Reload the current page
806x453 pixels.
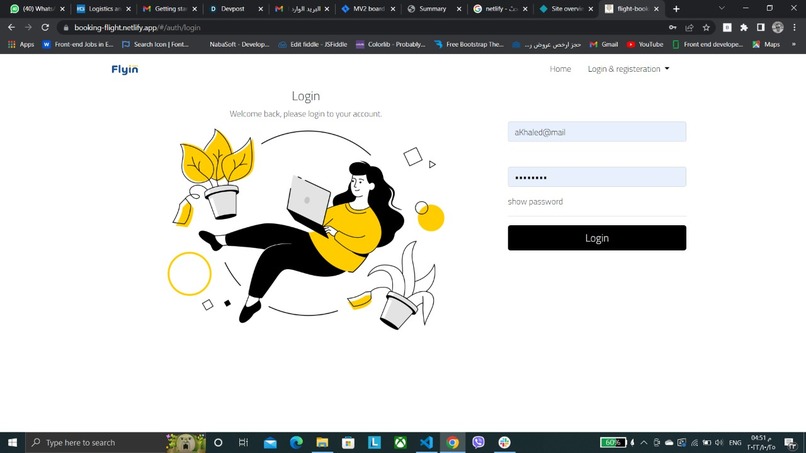click(x=45, y=27)
